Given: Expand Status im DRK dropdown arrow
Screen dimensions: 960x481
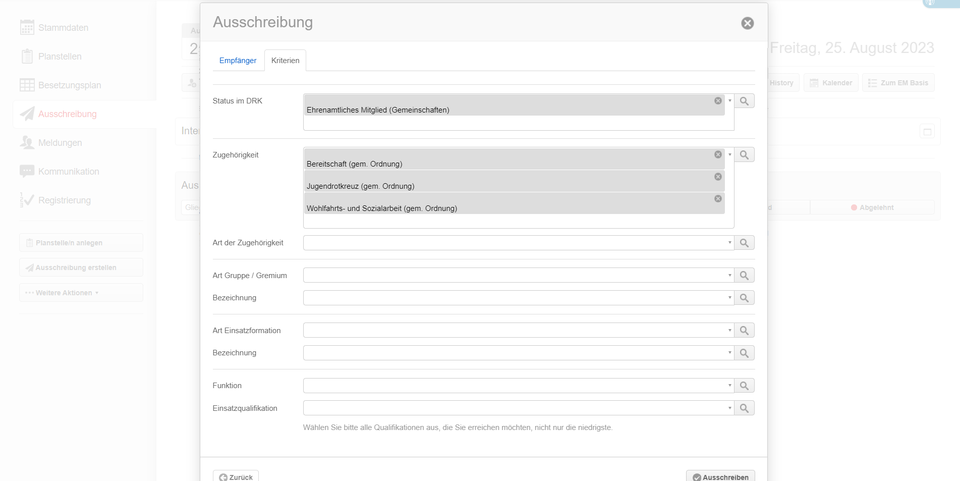Looking at the screenshot, I should 730,101.
